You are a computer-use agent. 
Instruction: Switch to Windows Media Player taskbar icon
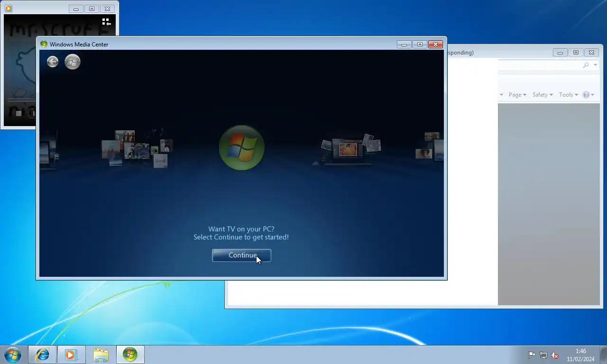(x=71, y=355)
